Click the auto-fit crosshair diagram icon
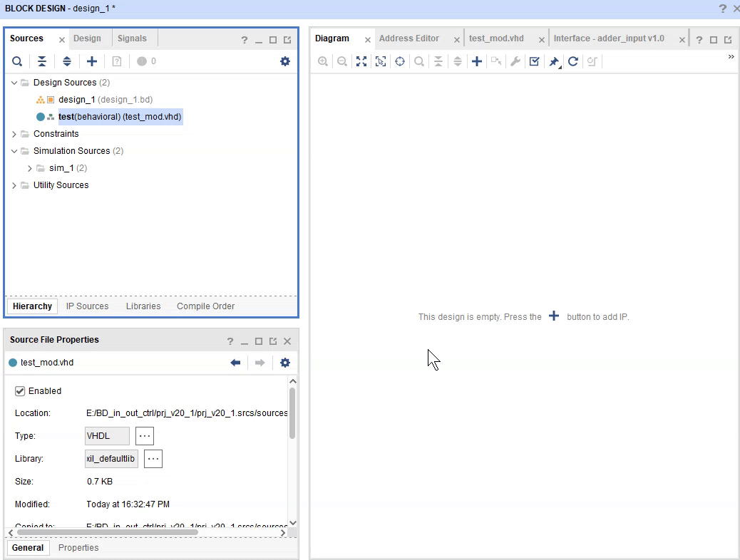Image resolution: width=740 pixels, height=560 pixels. click(400, 61)
